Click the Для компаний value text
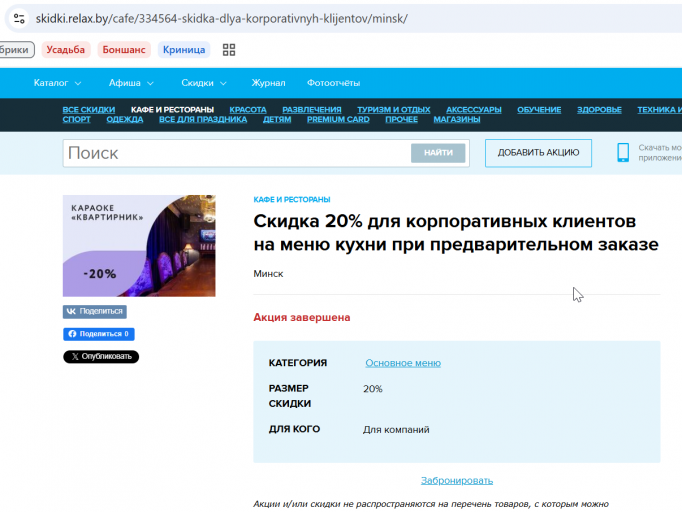The height and width of the screenshot is (512, 682). pos(396,430)
